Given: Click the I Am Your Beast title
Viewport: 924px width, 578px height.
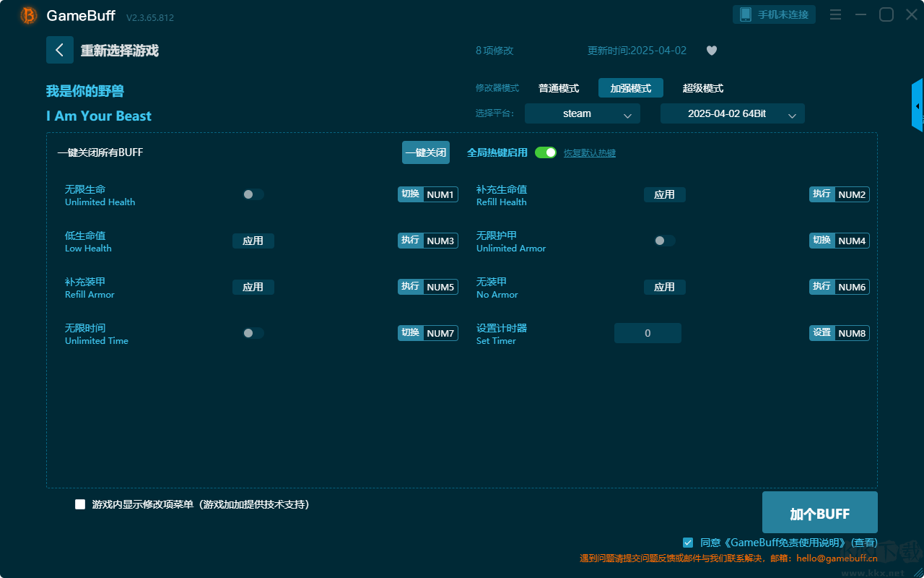Looking at the screenshot, I should [x=99, y=116].
